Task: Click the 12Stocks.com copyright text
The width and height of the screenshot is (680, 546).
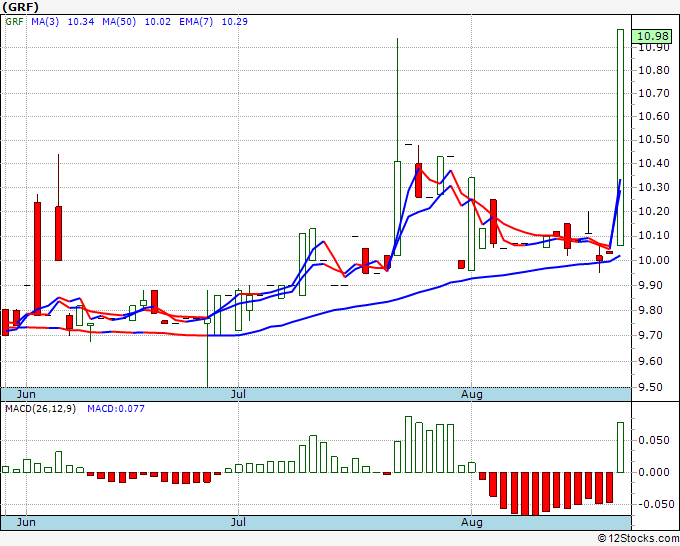Action: click(x=638, y=538)
